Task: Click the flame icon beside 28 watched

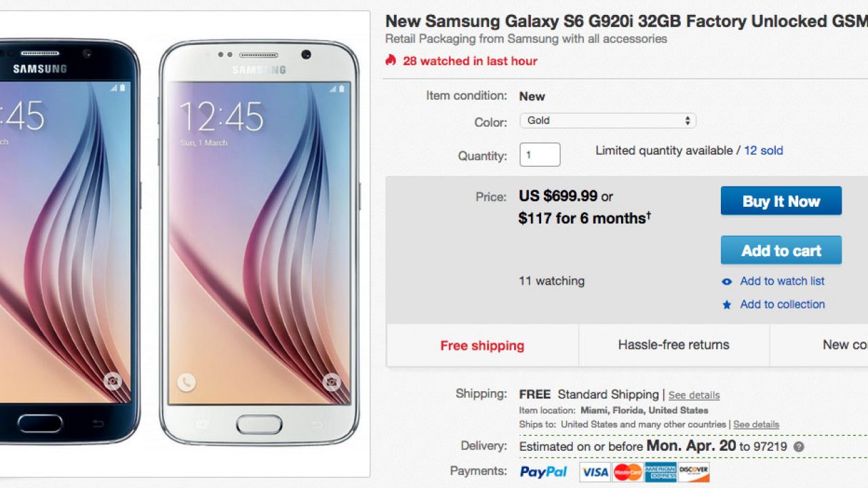Action: tap(390, 60)
